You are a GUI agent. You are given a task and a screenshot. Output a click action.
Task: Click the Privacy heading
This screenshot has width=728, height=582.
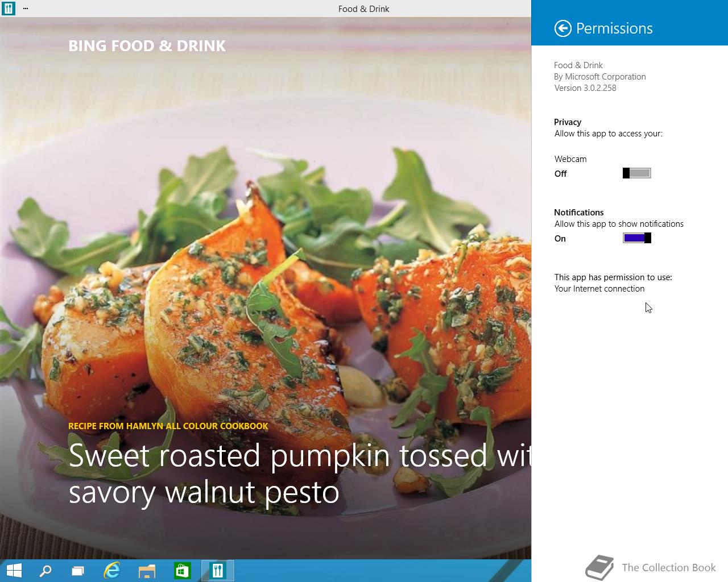(x=568, y=122)
